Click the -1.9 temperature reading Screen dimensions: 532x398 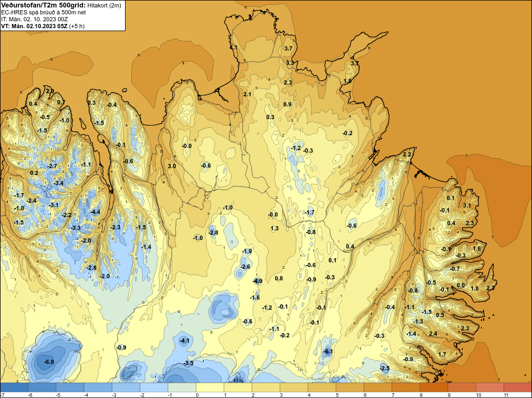[x=247, y=252]
